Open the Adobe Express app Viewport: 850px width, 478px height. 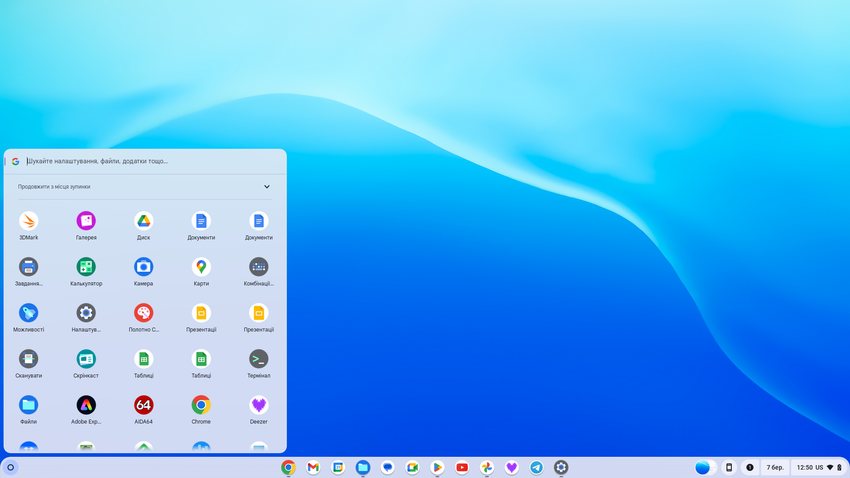(86, 405)
